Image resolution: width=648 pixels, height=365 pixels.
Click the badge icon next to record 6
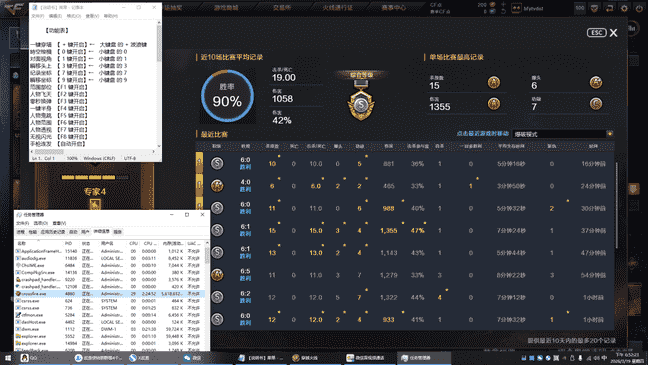point(596,82)
